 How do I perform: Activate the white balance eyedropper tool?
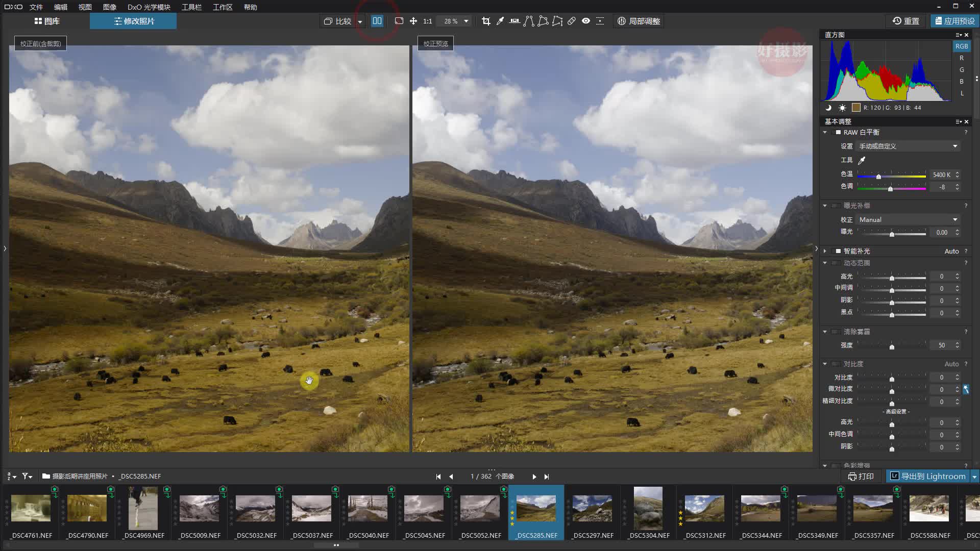tap(500, 21)
